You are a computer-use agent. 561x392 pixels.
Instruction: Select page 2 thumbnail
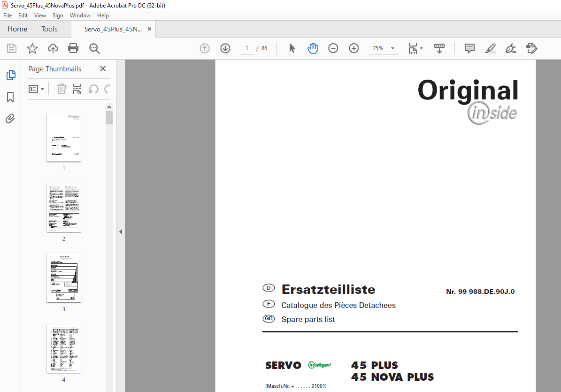click(64, 208)
